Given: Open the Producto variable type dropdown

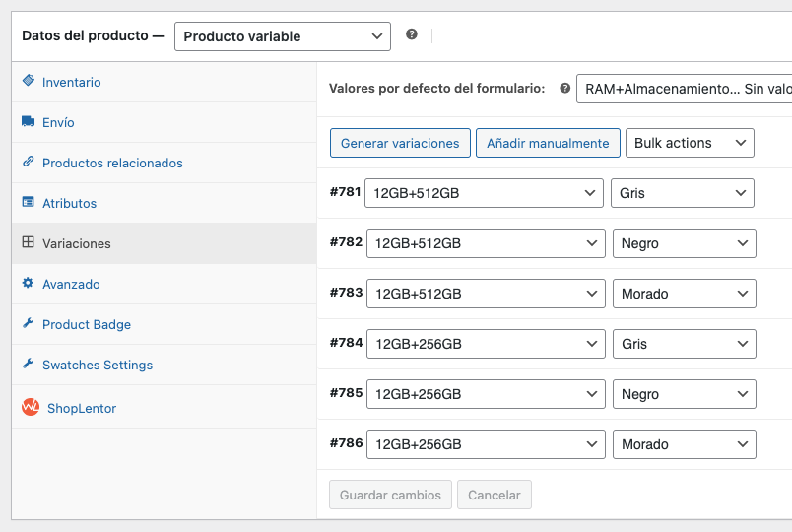Looking at the screenshot, I should [282, 36].
